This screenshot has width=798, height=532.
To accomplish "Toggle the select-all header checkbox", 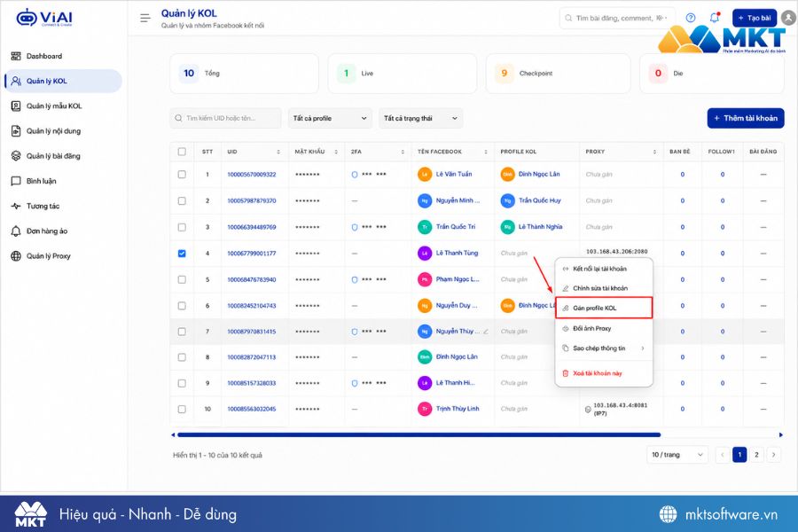I will coord(182,152).
